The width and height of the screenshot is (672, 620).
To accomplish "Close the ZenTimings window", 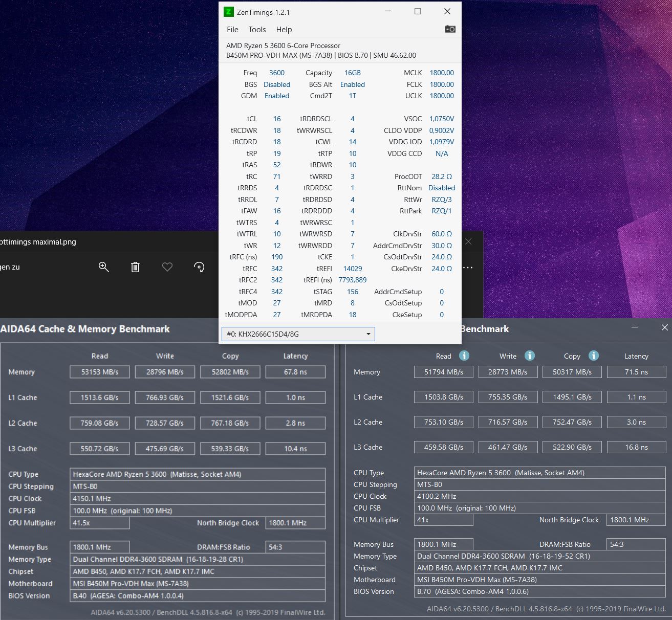I will click(x=447, y=12).
